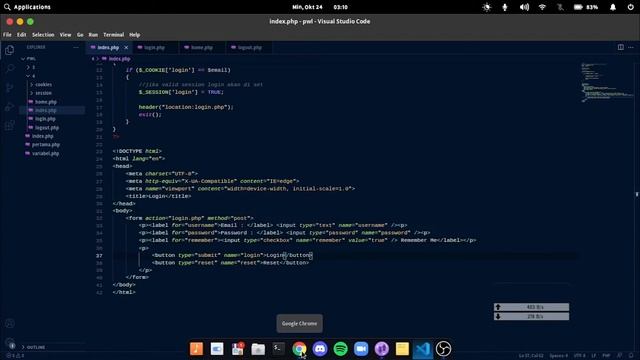Expand the session folder
Viewport: 640px width, 360px height.
tap(41, 93)
